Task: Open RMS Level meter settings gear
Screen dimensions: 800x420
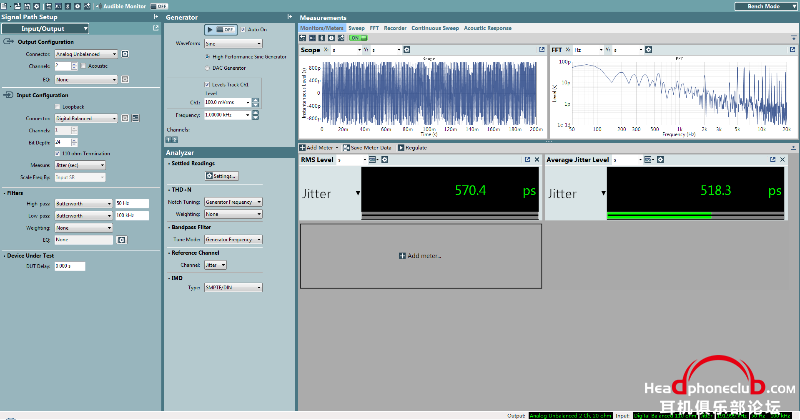Action: click(385, 160)
